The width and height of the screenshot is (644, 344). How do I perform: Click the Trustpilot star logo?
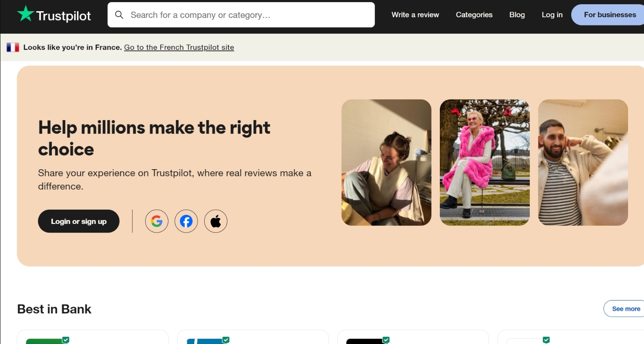54,15
